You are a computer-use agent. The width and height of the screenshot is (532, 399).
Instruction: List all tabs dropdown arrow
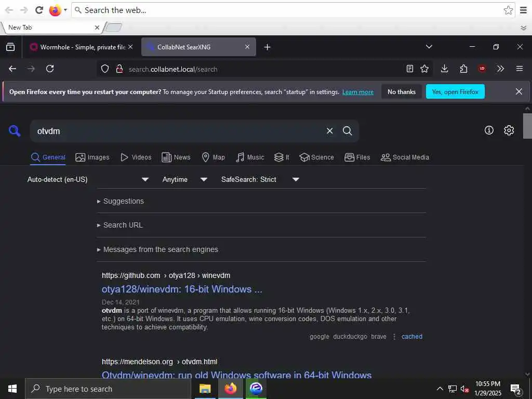tap(429, 47)
